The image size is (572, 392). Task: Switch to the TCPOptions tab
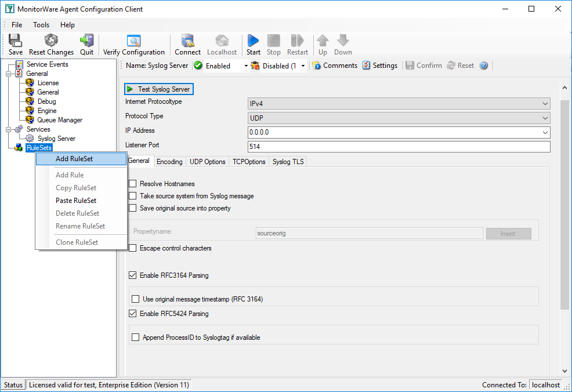coord(249,162)
